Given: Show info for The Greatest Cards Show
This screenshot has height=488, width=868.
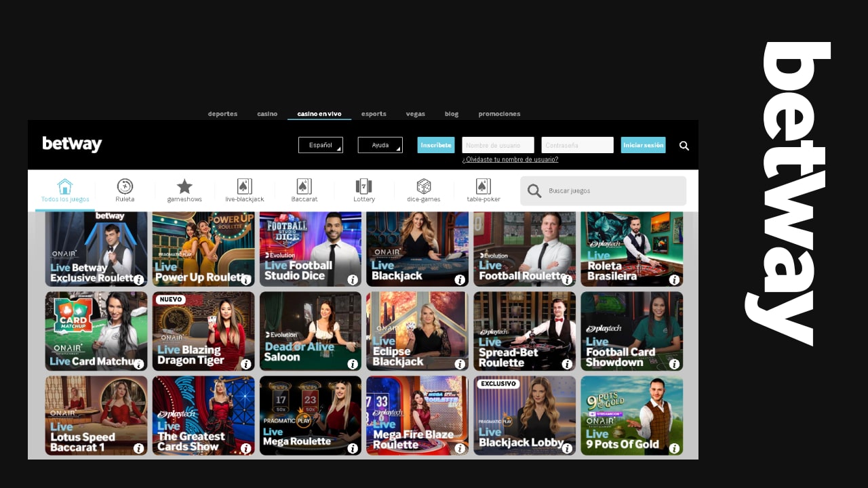Looking at the screenshot, I should point(246,448).
